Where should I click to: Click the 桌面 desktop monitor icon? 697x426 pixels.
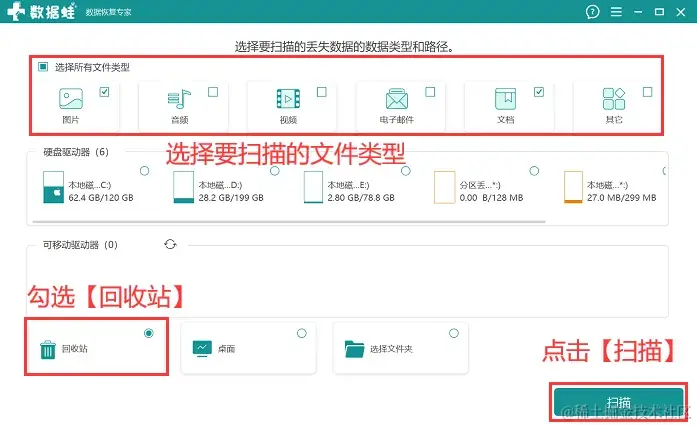tap(202, 349)
